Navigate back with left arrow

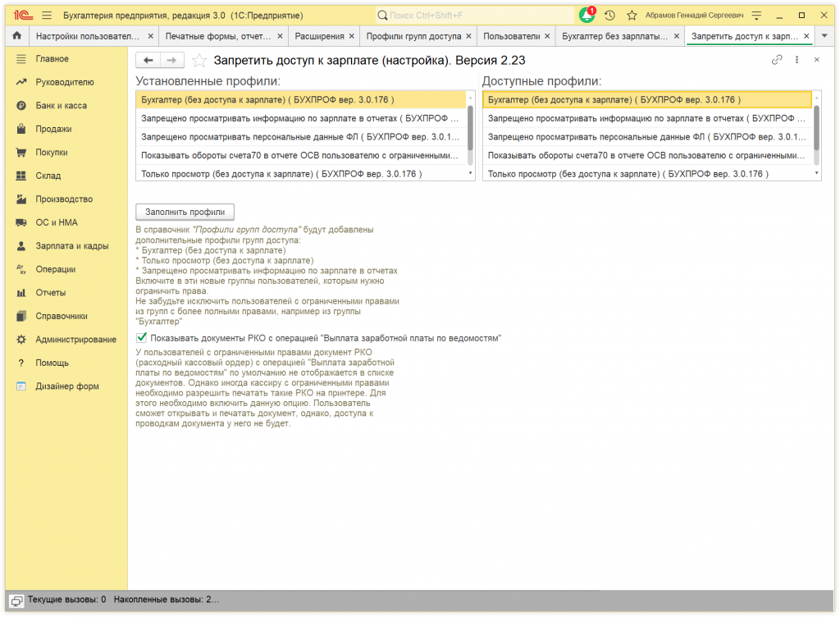[x=148, y=60]
